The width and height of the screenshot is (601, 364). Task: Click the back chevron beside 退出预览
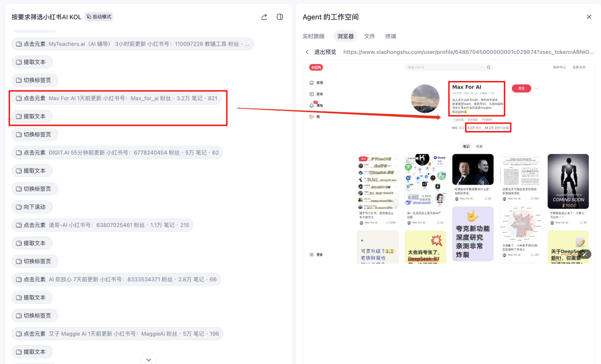coord(307,52)
